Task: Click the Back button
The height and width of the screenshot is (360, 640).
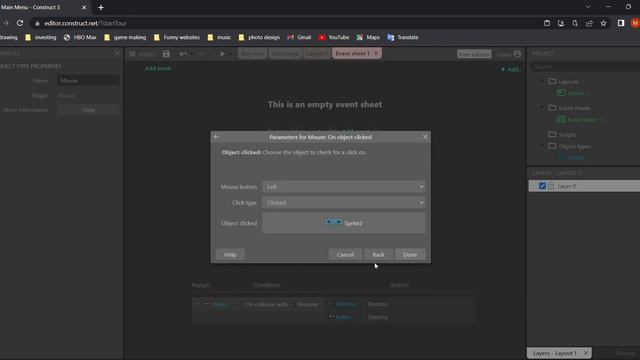Action: pos(378,254)
